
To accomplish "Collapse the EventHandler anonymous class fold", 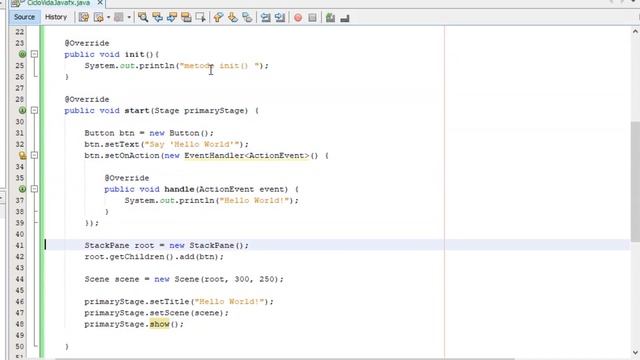I will pyautogui.click(x=34, y=155).
